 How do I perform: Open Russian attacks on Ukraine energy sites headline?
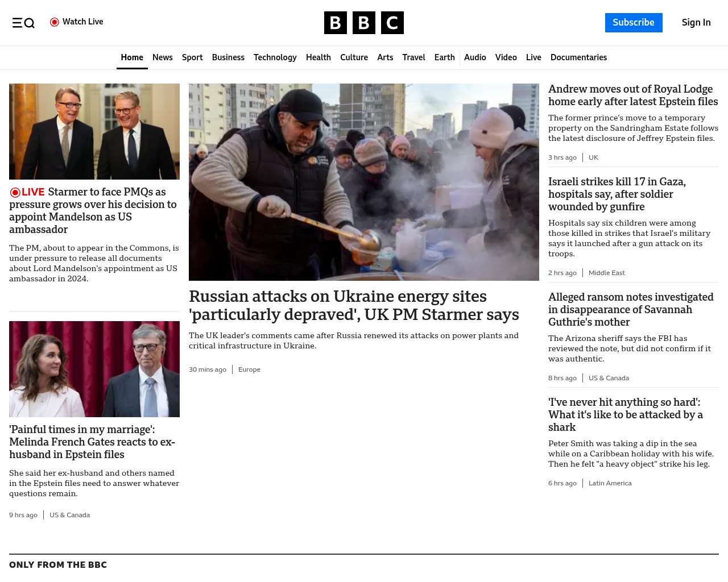(x=354, y=305)
